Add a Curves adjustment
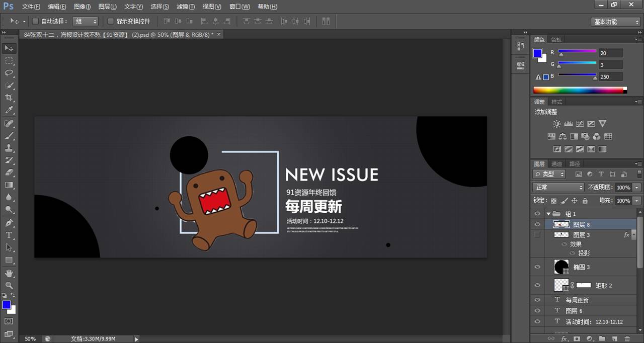This screenshot has width=644, height=343. coord(580,124)
